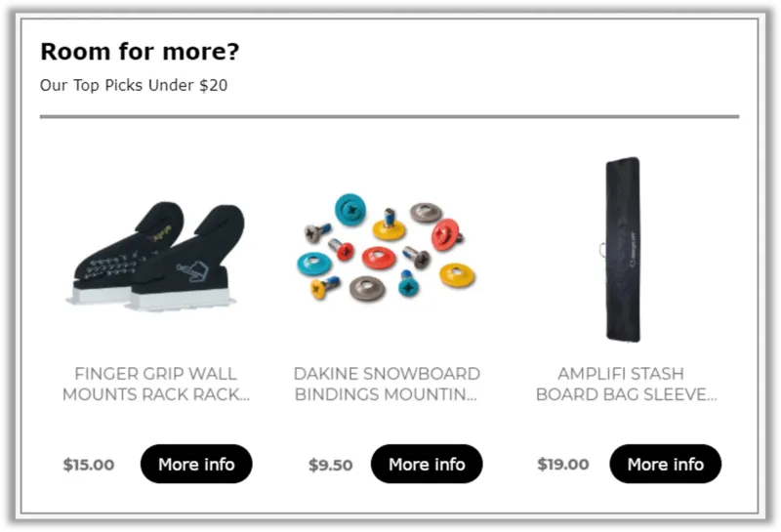Open the Finger Grip Wall Mounts Rack title link

tap(156, 384)
